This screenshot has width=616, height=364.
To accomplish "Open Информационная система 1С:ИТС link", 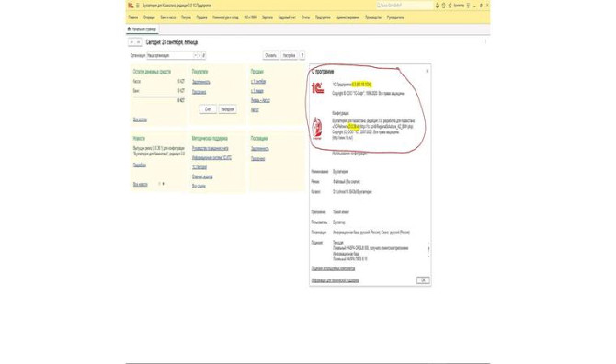I will coord(211,158).
